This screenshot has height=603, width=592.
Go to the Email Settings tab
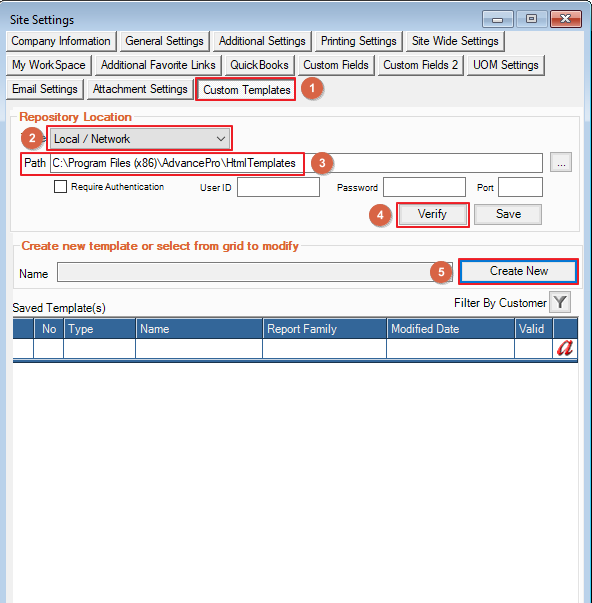pos(45,89)
